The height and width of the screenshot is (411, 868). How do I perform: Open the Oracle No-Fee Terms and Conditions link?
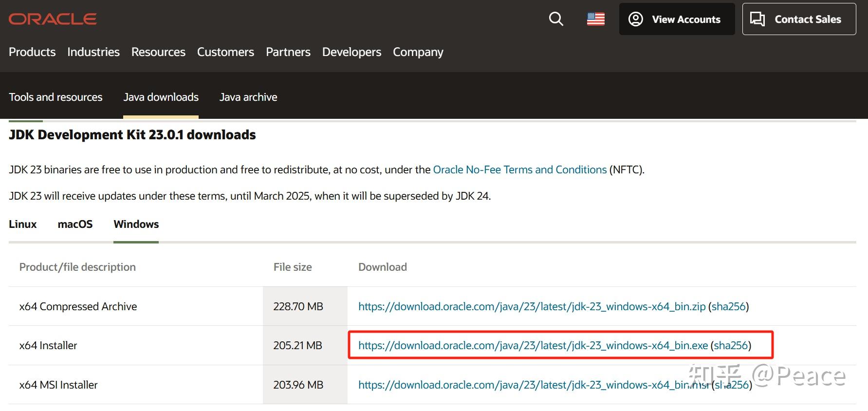[x=519, y=170]
